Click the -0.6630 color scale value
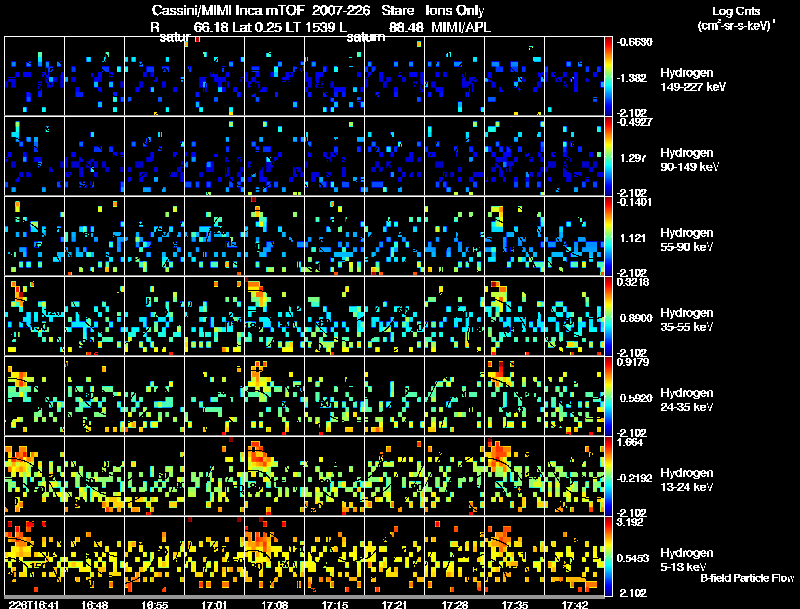The image size is (800, 609). pos(634,42)
